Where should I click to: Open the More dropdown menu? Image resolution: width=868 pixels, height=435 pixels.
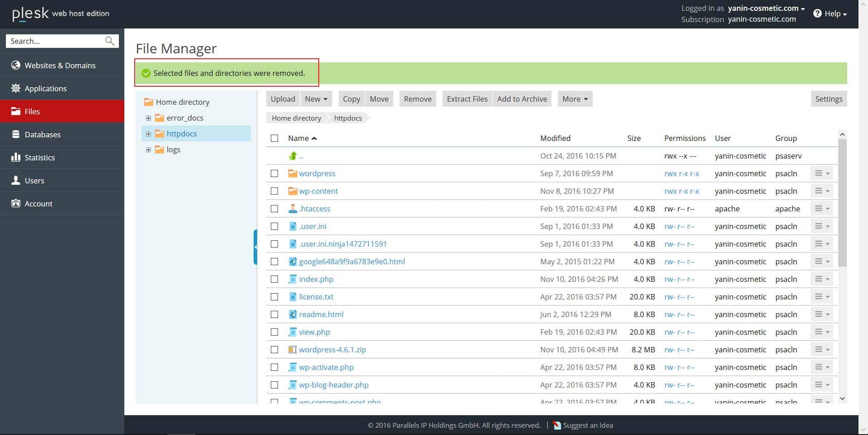coord(575,99)
